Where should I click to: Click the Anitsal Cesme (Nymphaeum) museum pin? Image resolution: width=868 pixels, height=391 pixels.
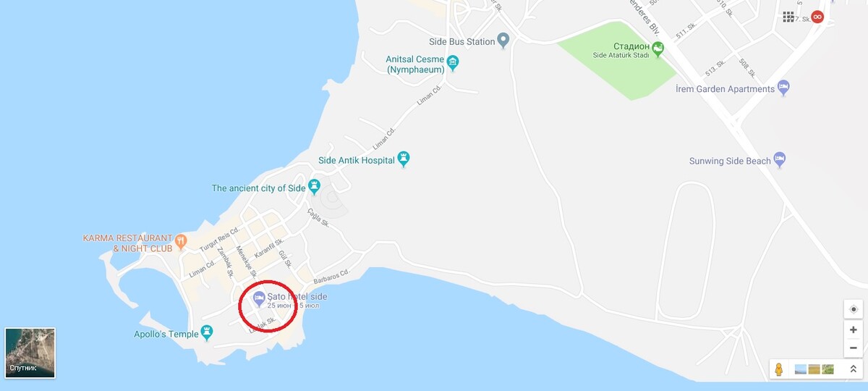(x=453, y=62)
